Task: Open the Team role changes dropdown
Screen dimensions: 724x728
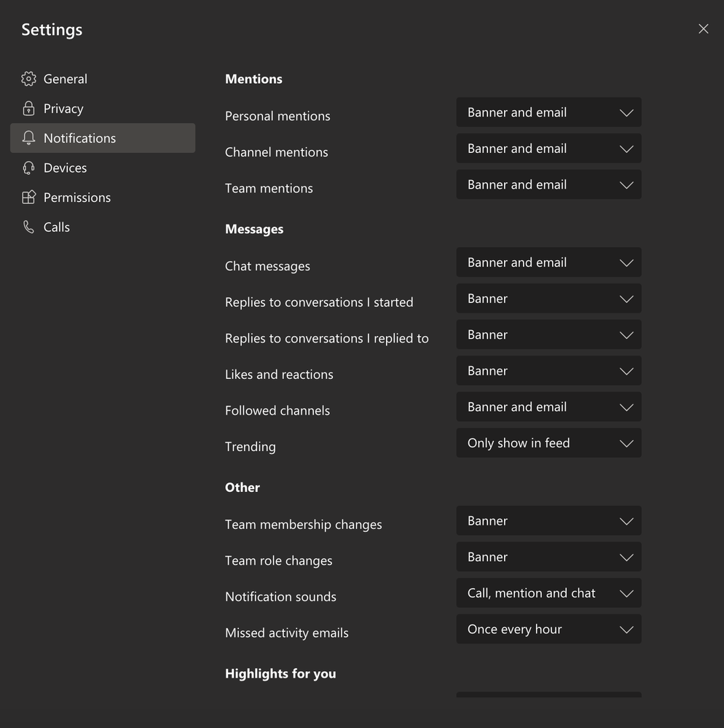Action: coord(548,557)
